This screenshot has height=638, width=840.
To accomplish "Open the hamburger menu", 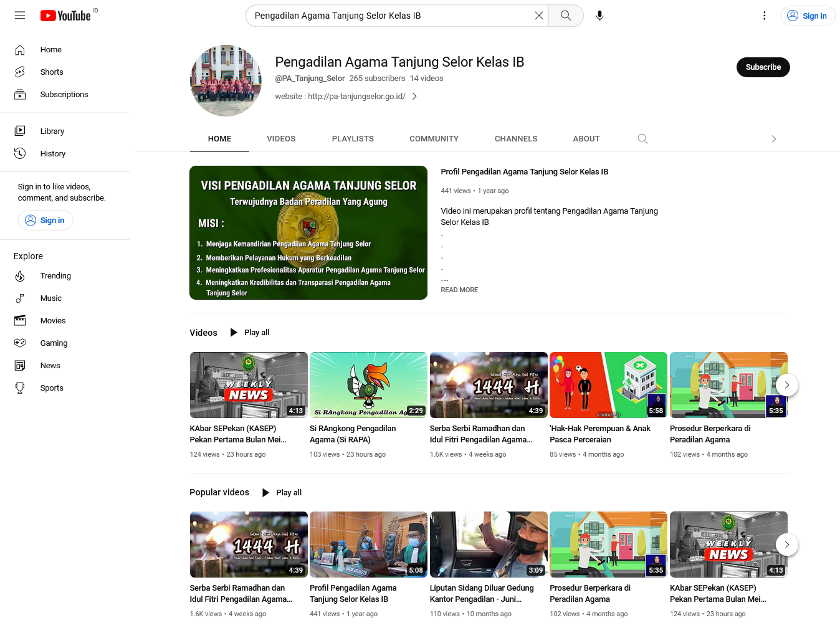I will pos(19,15).
